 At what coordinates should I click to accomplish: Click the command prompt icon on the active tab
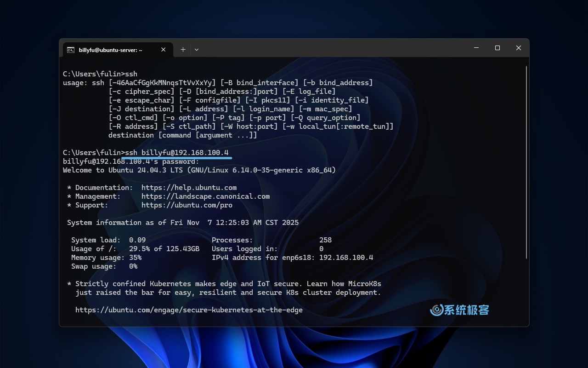click(x=70, y=50)
